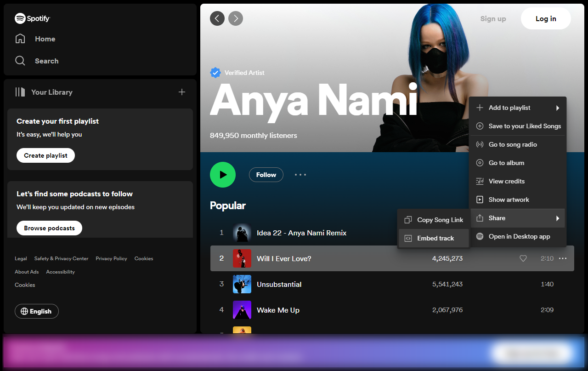The height and width of the screenshot is (371, 588).
Task: Toggle the Follow button for Anya Nami
Action: click(266, 175)
